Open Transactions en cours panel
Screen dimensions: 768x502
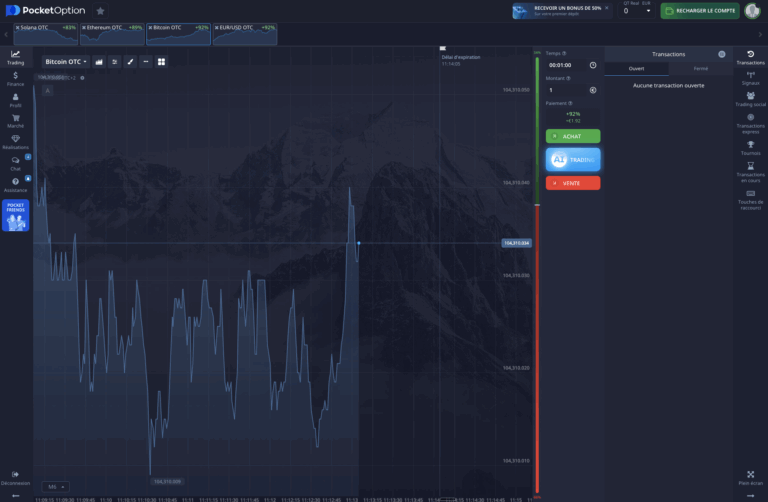point(750,172)
